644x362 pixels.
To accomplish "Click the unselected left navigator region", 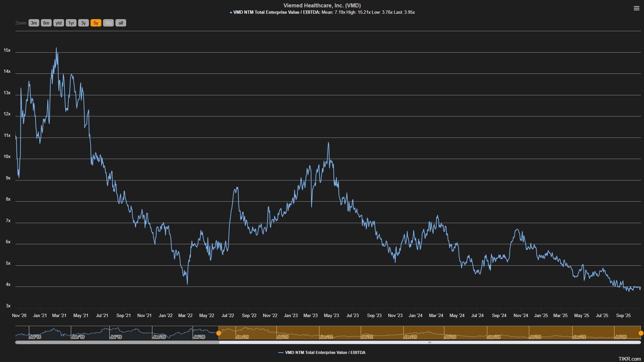I will click(x=117, y=332).
